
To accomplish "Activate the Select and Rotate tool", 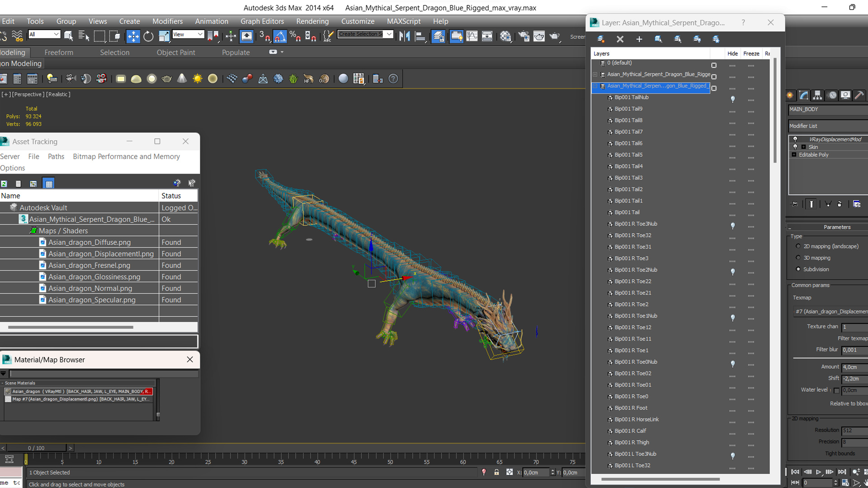I will (148, 36).
